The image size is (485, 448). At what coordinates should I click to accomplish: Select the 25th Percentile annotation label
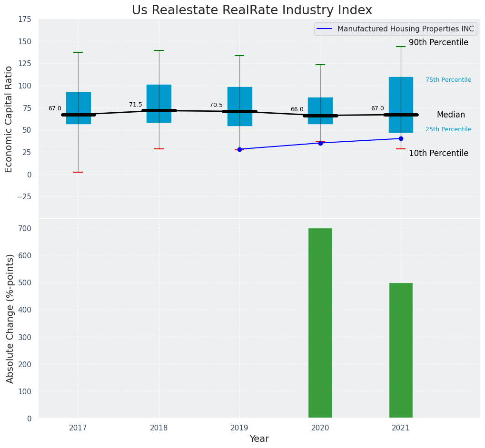tap(448, 129)
